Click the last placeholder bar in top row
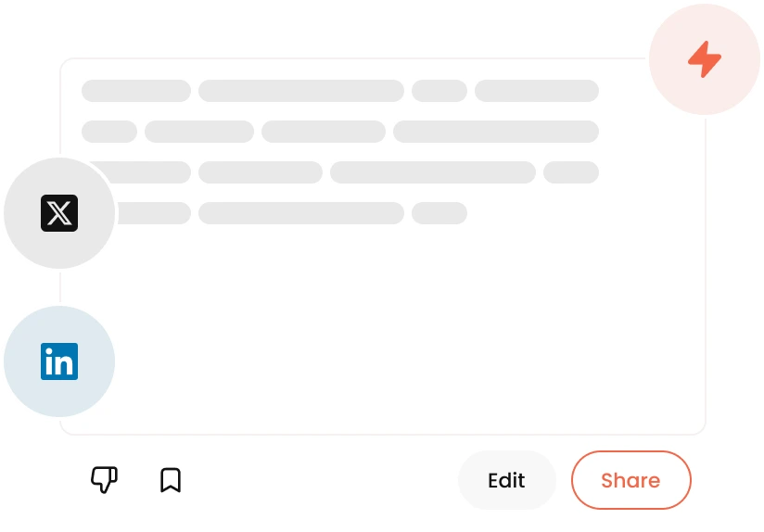Viewport: 764px width, 532px height. click(x=537, y=91)
